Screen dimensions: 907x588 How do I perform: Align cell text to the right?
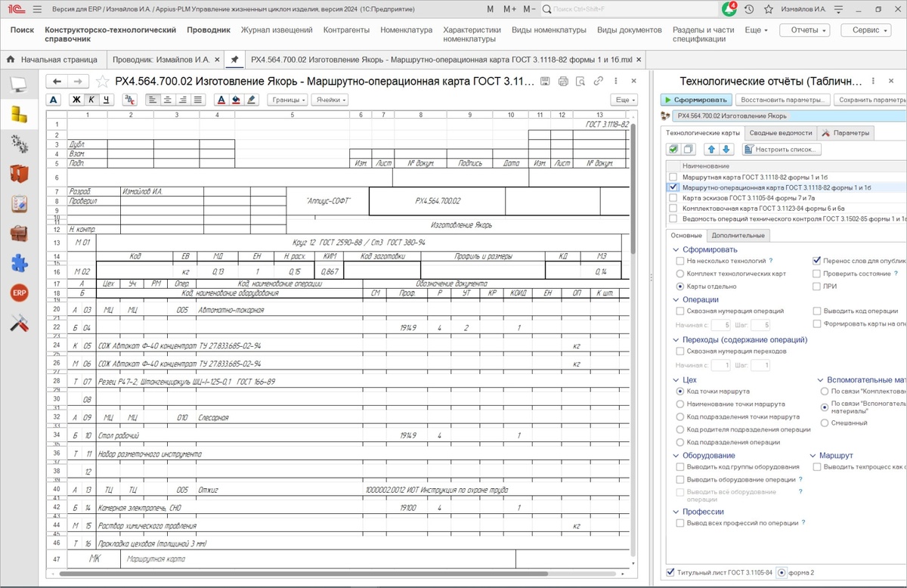pyautogui.click(x=182, y=99)
